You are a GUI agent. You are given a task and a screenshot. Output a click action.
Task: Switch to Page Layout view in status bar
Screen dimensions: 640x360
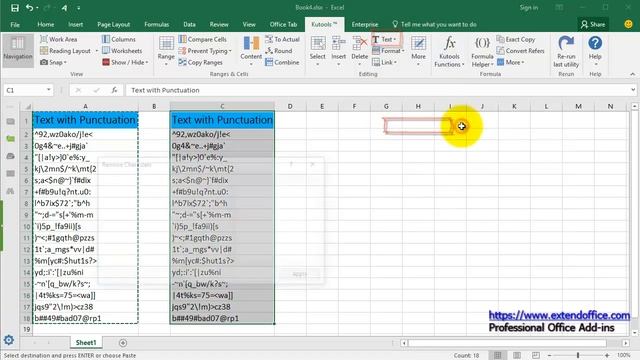pyautogui.click(x=517, y=356)
